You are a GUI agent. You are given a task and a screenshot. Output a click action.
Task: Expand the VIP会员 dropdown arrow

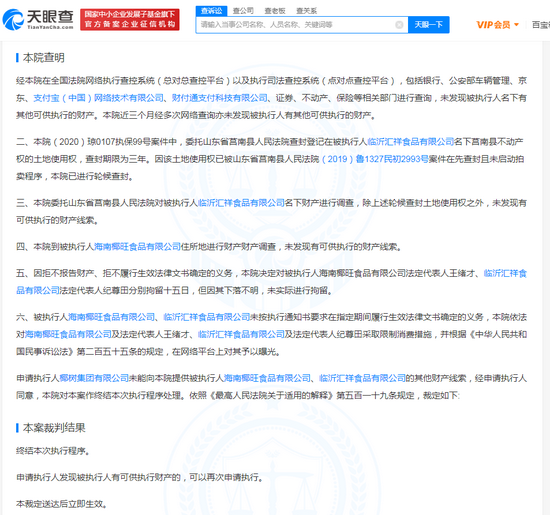(516, 25)
